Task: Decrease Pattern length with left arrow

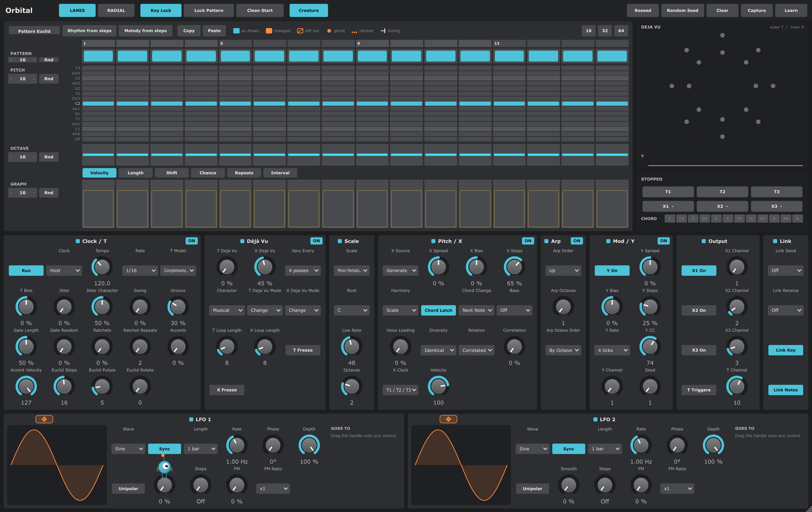Action: tap(11, 60)
